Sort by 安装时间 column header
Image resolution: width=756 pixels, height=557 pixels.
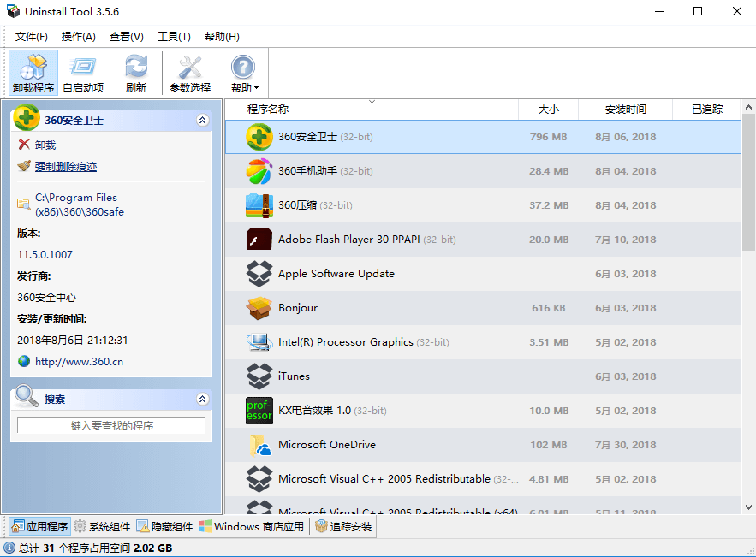click(x=625, y=109)
